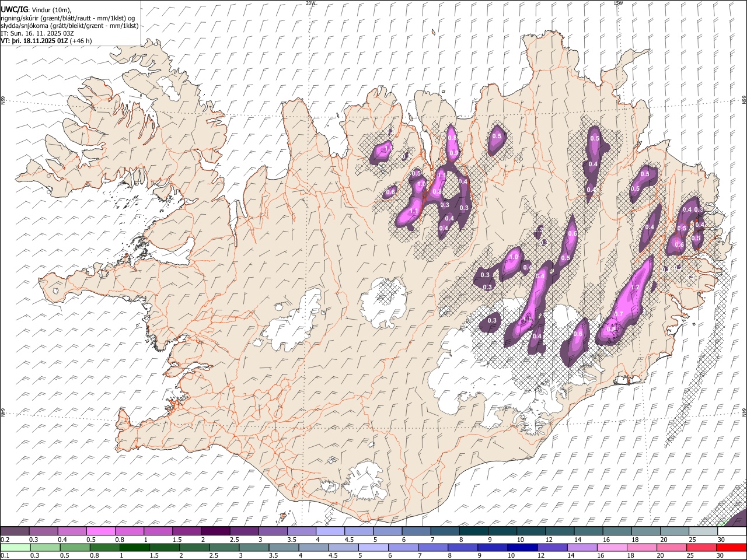Click the dark green 1–1.5 swatch in bottom legend row
Screen dimensions: 747x560
[x=134, y=548]
